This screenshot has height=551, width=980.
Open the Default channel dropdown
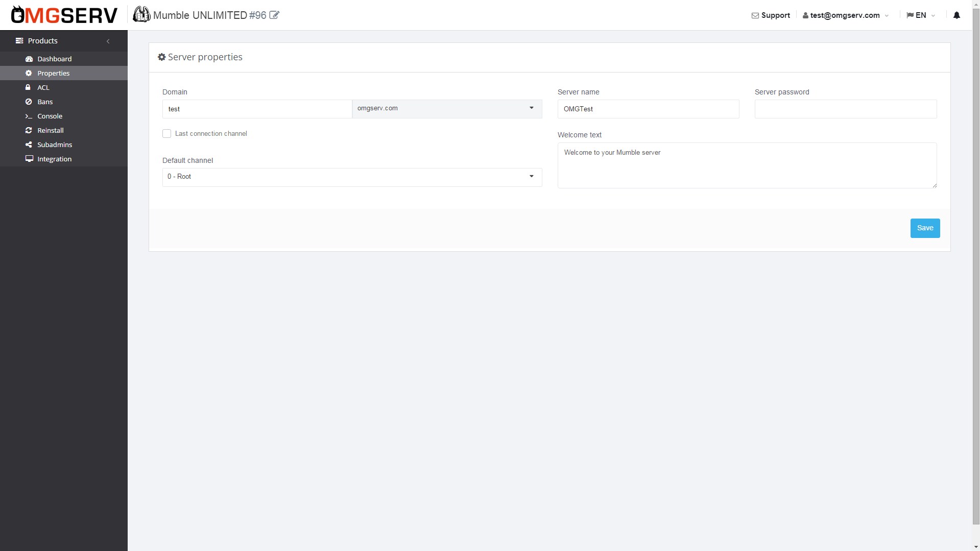pos(352,177)
